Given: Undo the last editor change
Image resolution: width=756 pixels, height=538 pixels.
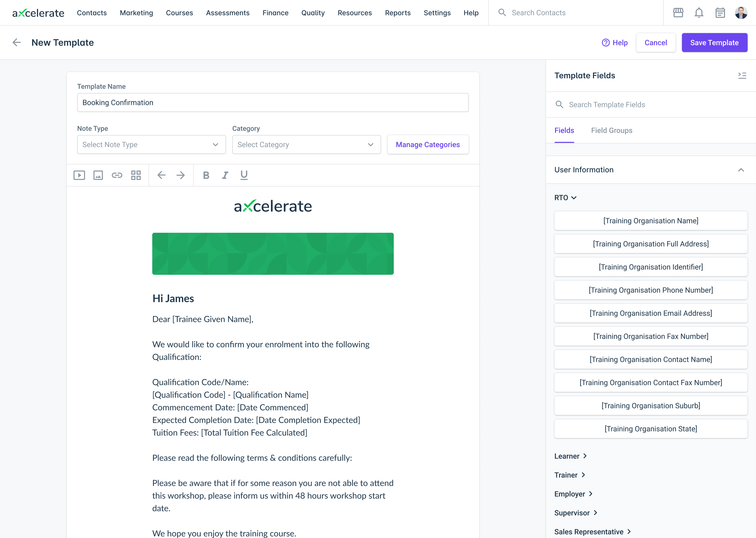Looking at the screenshot, I should point(161,175).
